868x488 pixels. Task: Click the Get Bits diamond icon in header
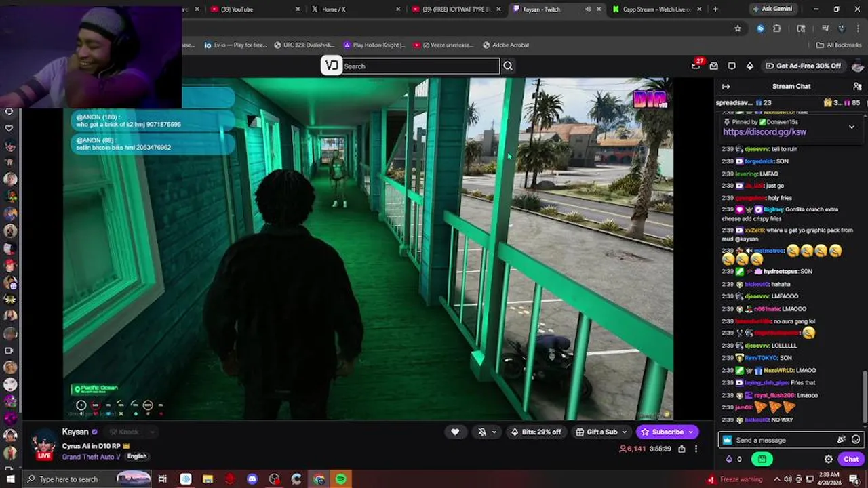[749, 66]
